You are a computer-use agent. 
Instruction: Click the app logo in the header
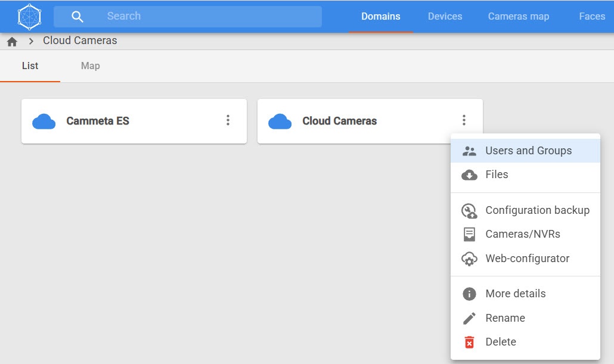tap(29, 17)
